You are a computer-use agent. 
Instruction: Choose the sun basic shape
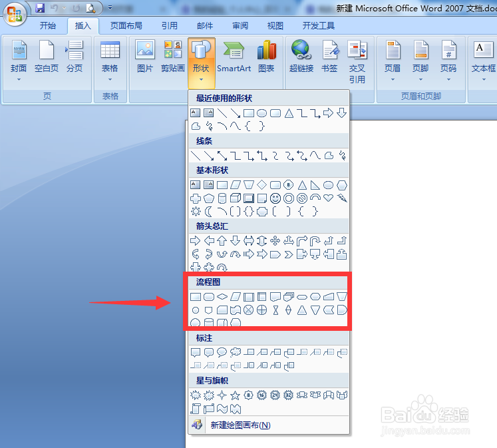point(196,212)
